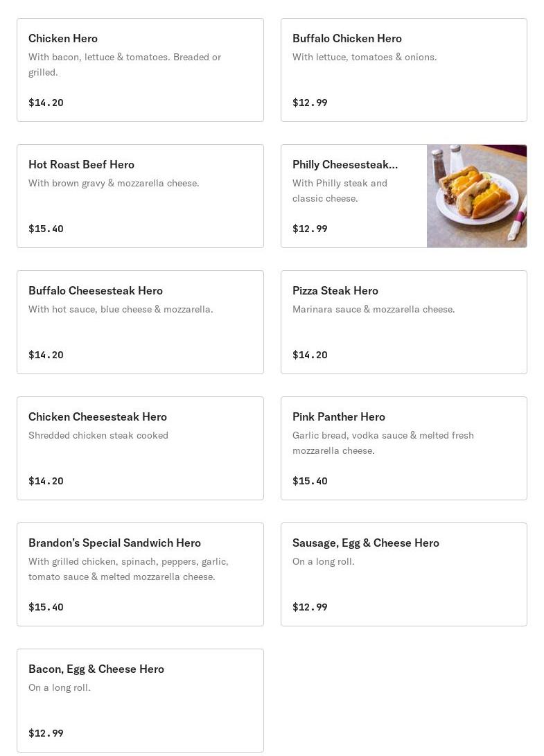Click Brandon's Special Sandwich $15.40 price
The image size is (544, 756).
(46, 607)
